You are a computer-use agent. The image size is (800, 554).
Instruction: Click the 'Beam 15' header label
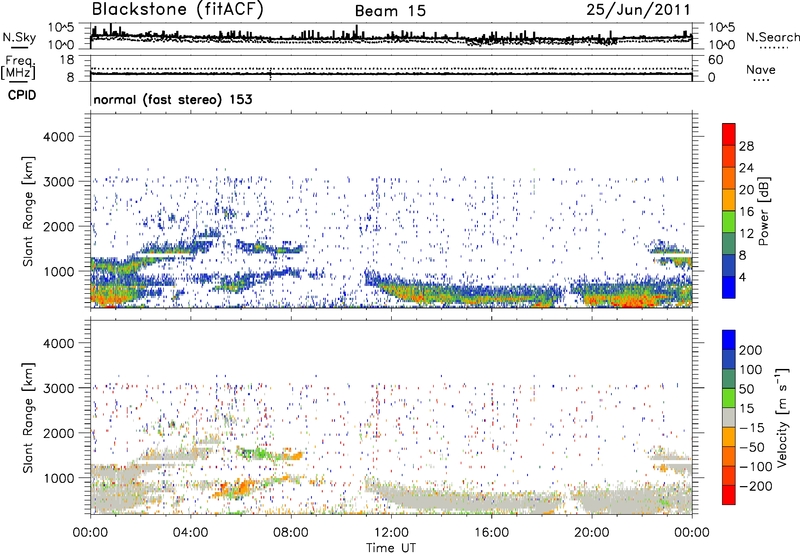[x=390, y=11]
